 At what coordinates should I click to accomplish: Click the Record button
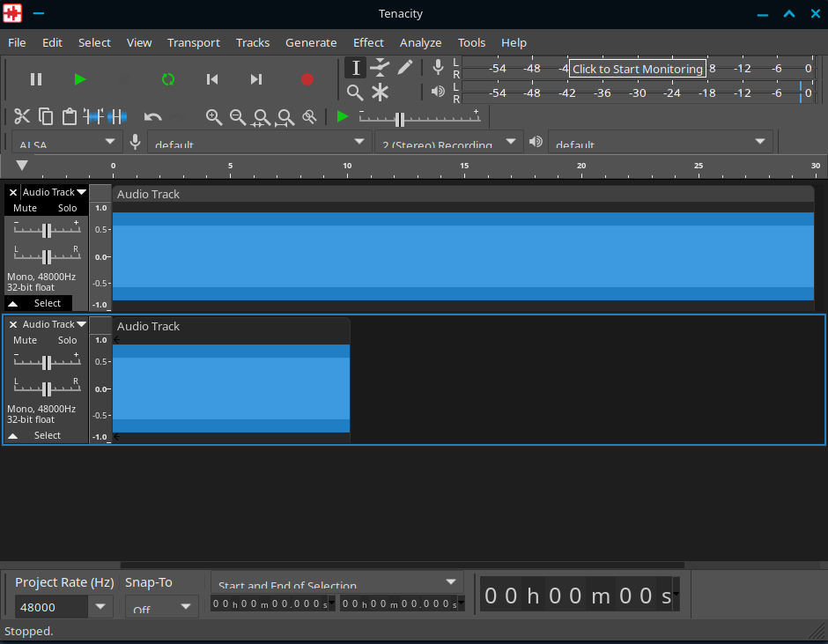point(307,79)
